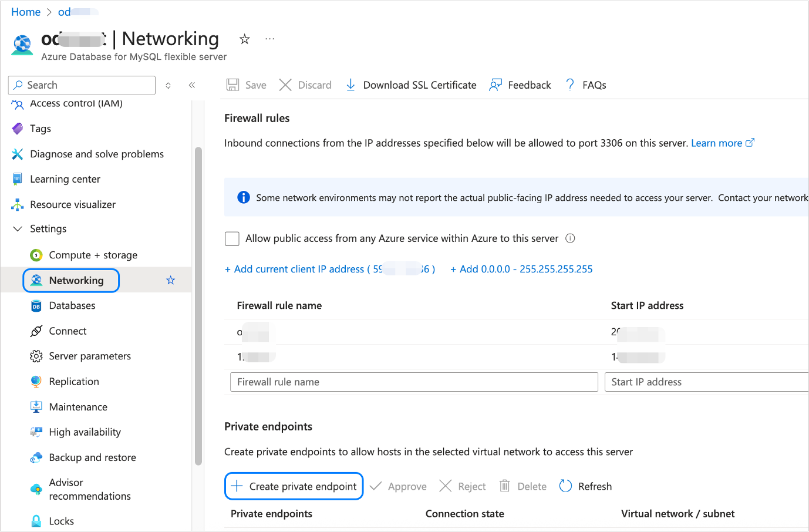809x532 pixels.
Task: Click the expand/collapse arrows next to search
Action: click(168, 85)
